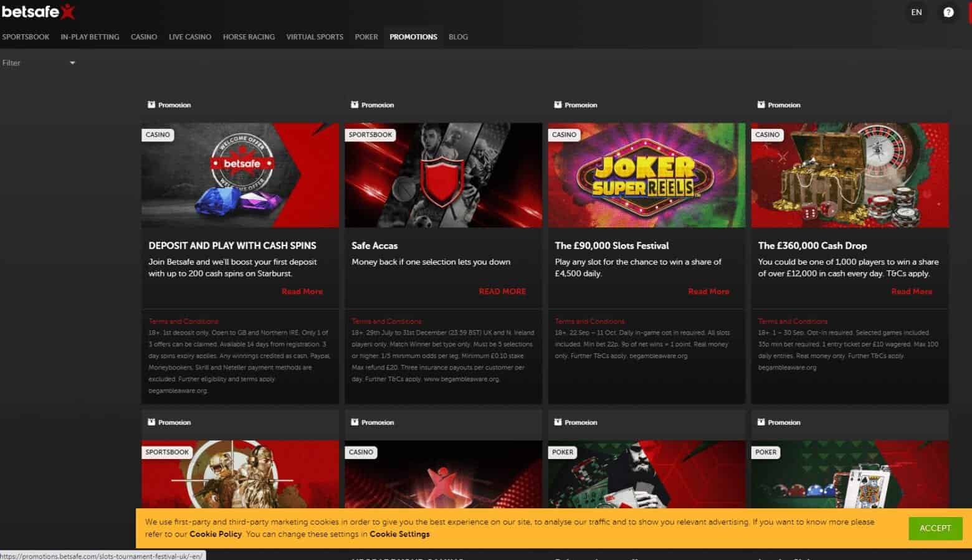Open the Cash Drop treasure chest image
The width and height of the screenshot is (972, 560).
click(850, 175)
